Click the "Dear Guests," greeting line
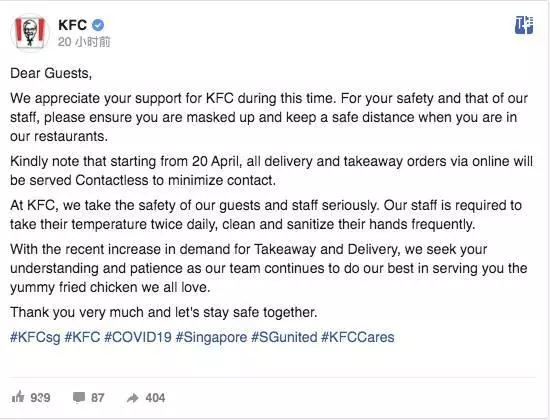Image resolution: width=550 pixels, height=420 pixels. click(51, 73)
